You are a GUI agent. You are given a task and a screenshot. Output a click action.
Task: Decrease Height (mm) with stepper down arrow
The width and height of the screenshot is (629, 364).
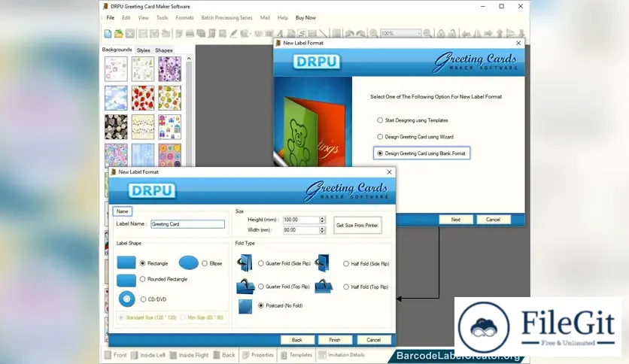pos(322,222)
